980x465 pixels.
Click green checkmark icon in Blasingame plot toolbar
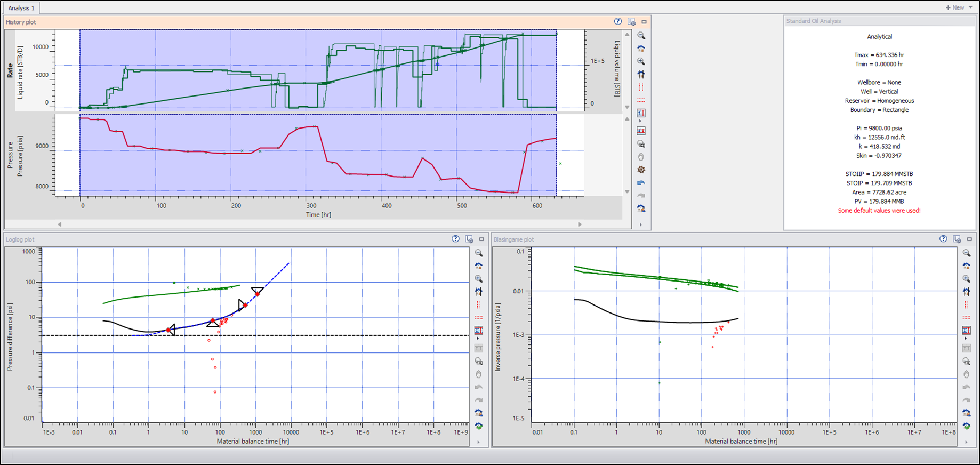click(x=966, y=426)
